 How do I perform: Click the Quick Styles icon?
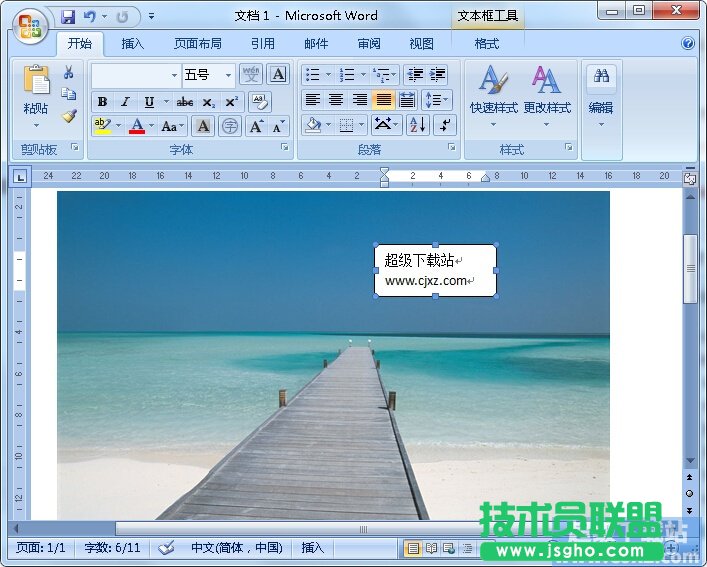pos(493,80)
